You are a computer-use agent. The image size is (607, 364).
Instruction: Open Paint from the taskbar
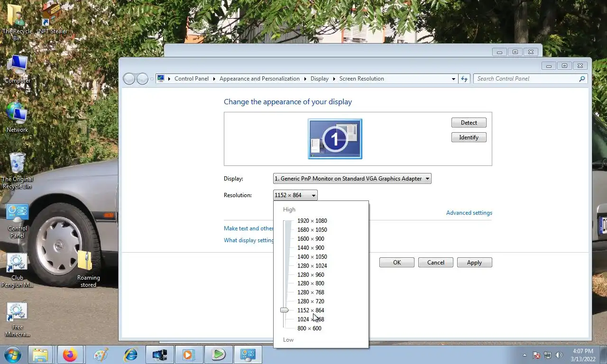(101, 355)
